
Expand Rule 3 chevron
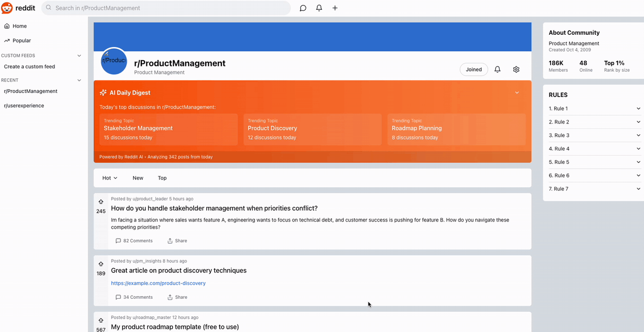tap(638, 135)
